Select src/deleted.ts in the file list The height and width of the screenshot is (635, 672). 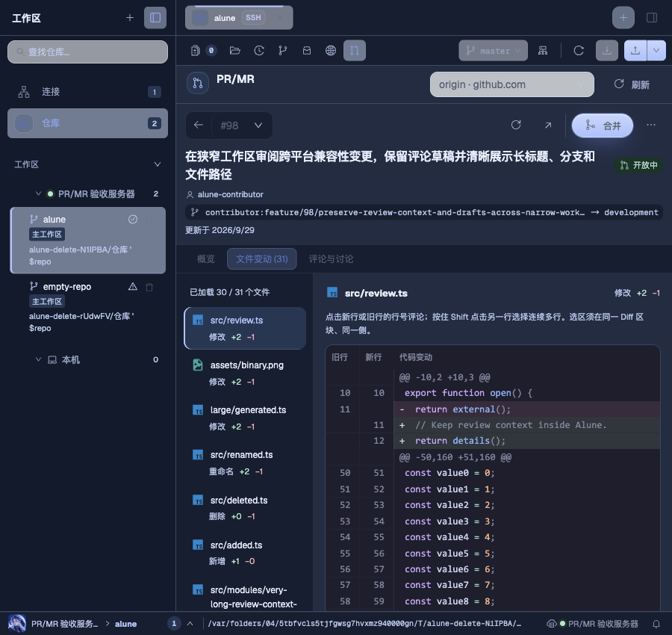point(245,508)
